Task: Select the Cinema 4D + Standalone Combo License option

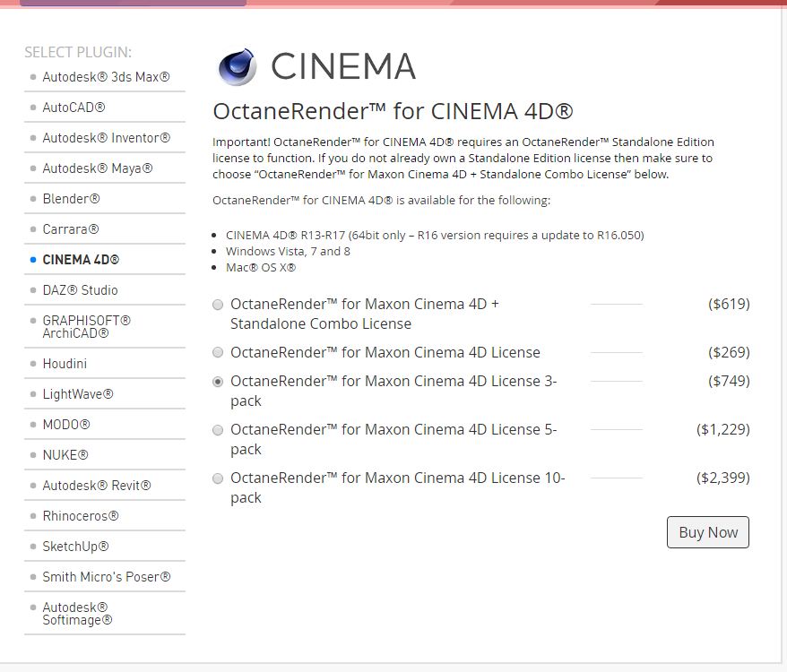Action: 218,305
